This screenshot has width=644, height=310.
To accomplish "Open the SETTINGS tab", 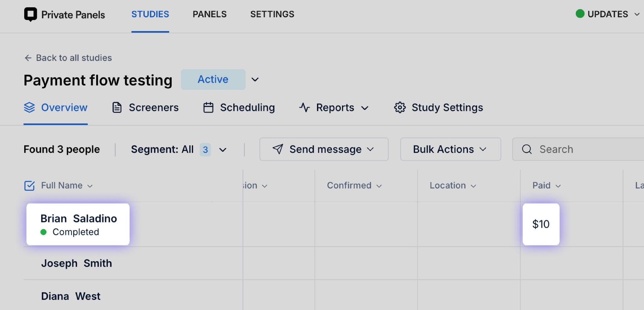I will tap(272, 14).
